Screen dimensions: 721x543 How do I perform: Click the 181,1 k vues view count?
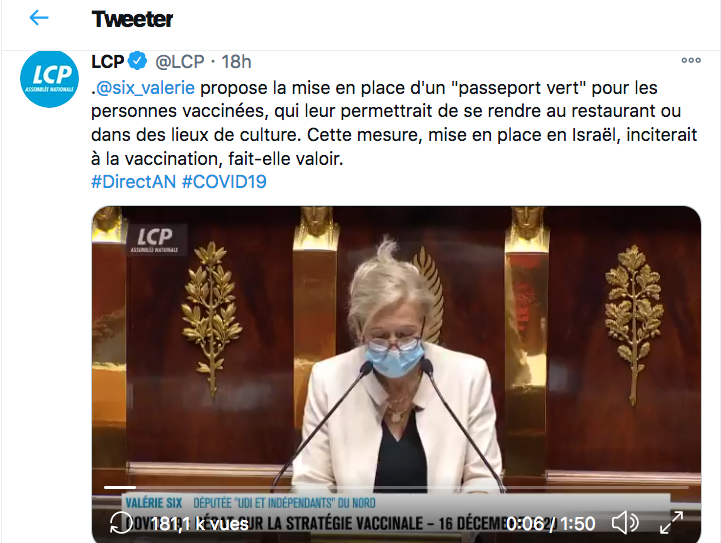tap(199, 524)
